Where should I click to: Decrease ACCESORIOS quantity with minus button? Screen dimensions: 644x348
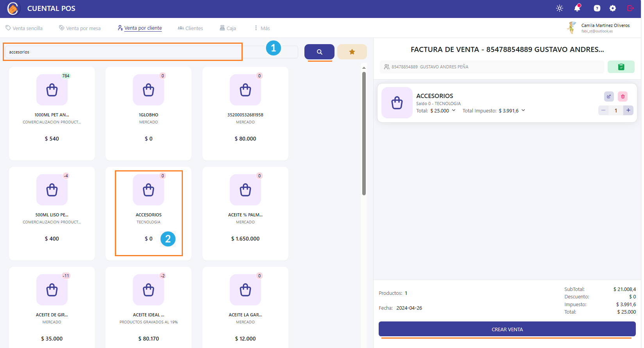click(x=603, y=111)
